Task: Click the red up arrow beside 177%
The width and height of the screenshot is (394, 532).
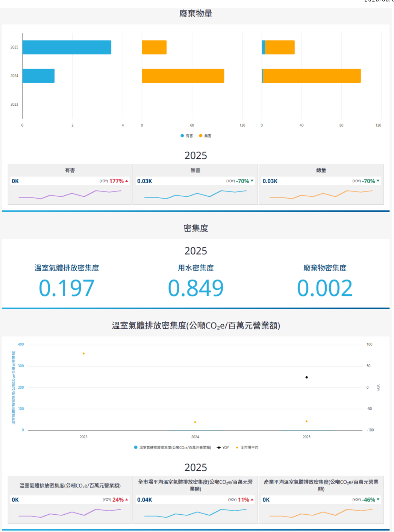Action: pos(127,181)
